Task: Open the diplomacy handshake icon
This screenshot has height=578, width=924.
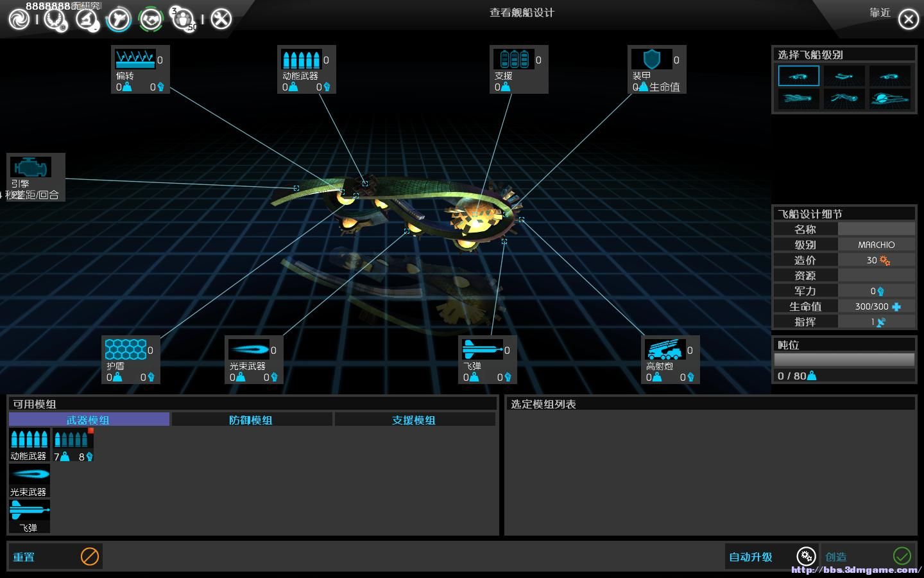Action: 151,19
